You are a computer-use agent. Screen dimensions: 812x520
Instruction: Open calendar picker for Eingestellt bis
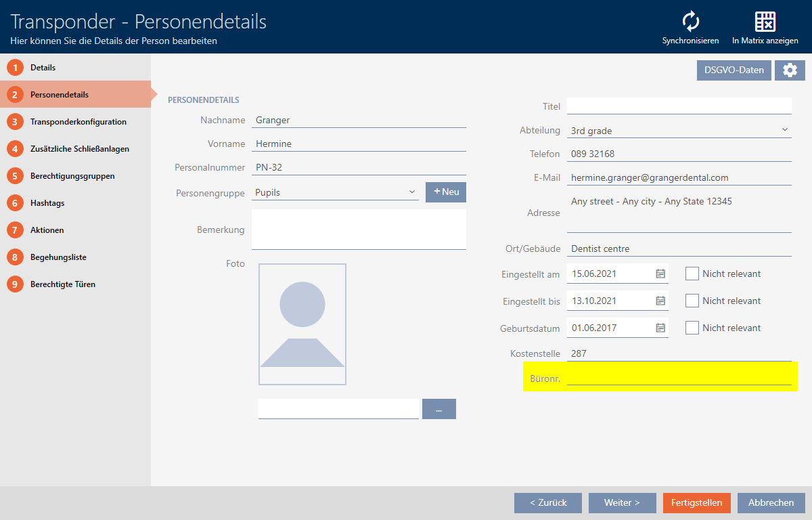(660, 301)
